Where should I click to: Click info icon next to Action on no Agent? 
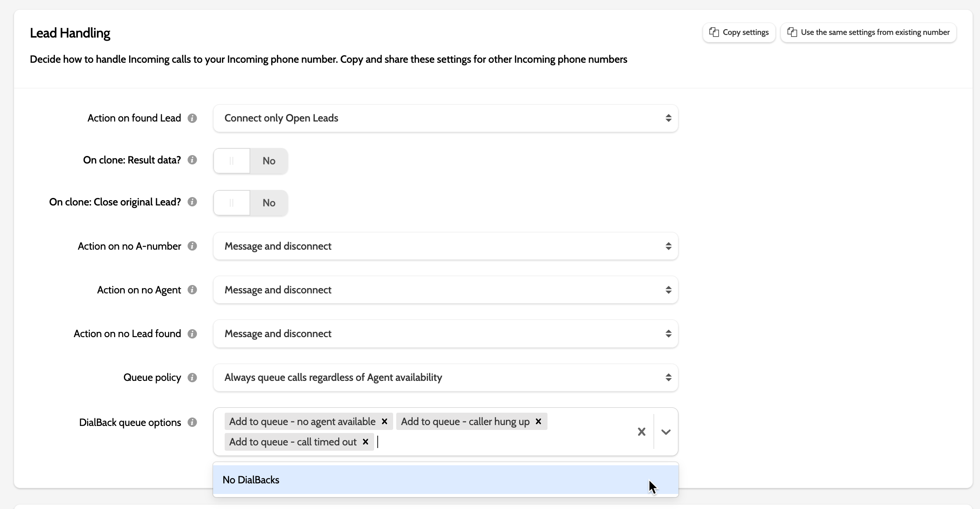192,290
